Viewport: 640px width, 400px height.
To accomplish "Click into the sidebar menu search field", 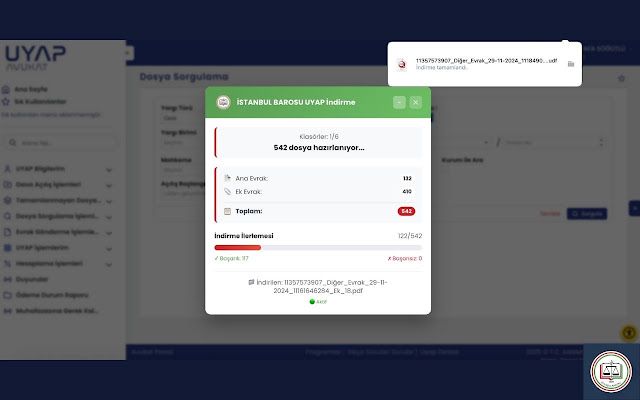I will tap(62, 142).
